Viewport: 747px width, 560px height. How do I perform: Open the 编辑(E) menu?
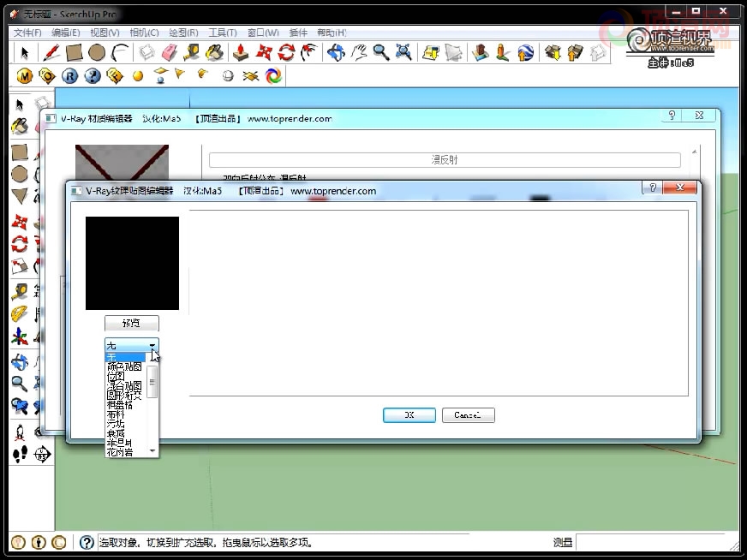(x=66, y=33)
